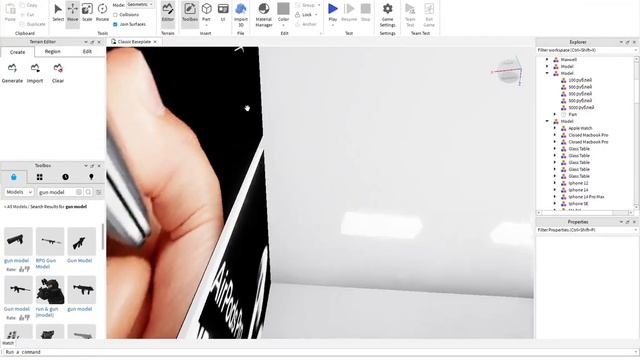Open the Toolbox Inventory grid tab

[40, 177]
